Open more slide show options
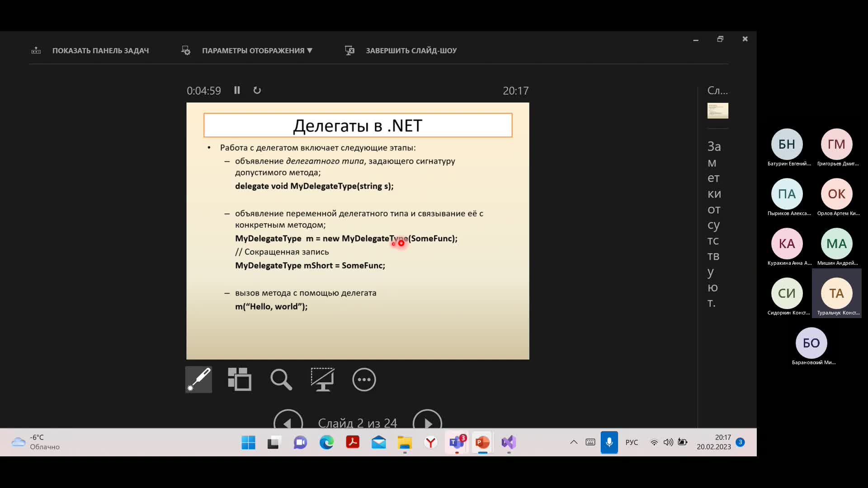Viewport: 868px width, 488px height. pos(364,380)
